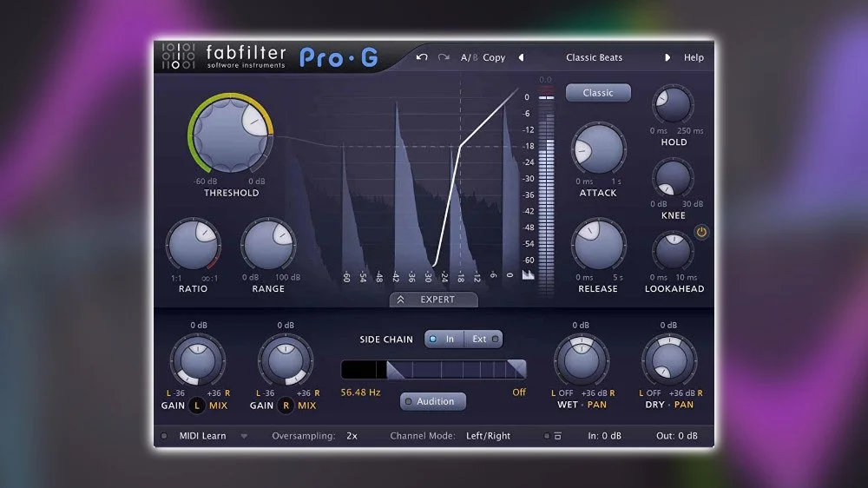
Task: Click the Attack knob
Action: (598, 149)
